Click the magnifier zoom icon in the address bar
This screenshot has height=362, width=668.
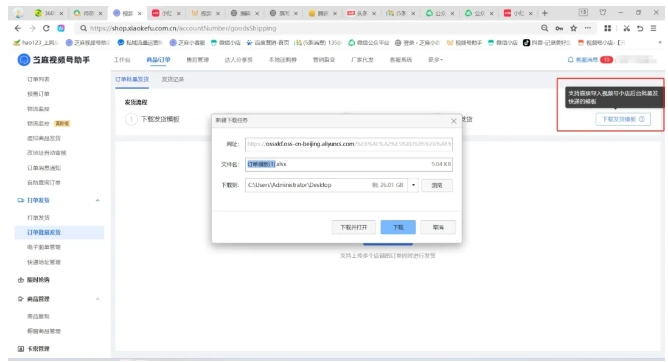[544, 28]
